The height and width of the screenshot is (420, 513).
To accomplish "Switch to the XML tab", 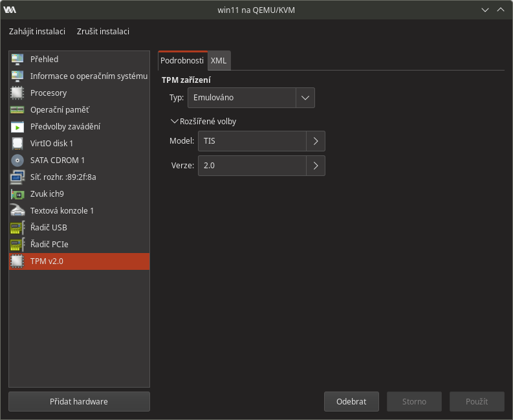I will (x=219, y=61).
